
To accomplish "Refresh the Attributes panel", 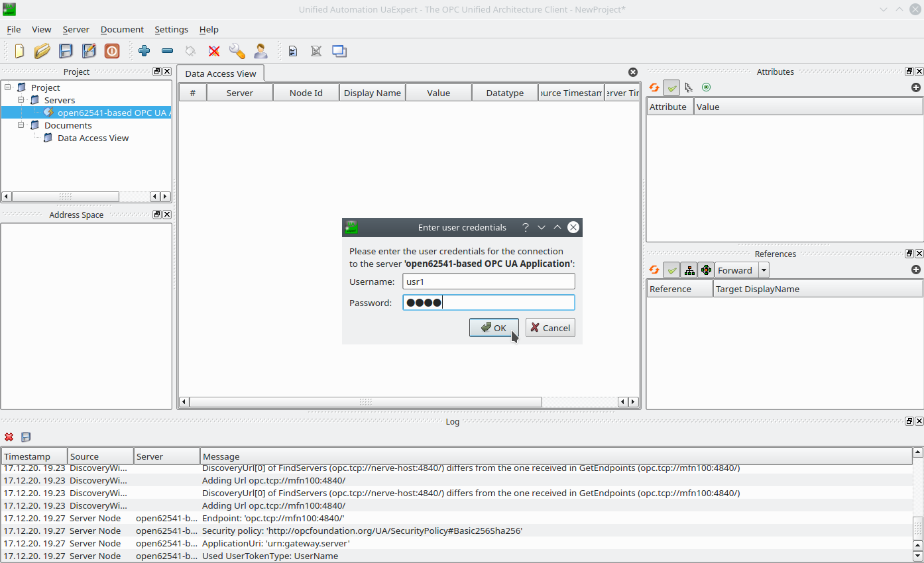I will pos(654,87).
